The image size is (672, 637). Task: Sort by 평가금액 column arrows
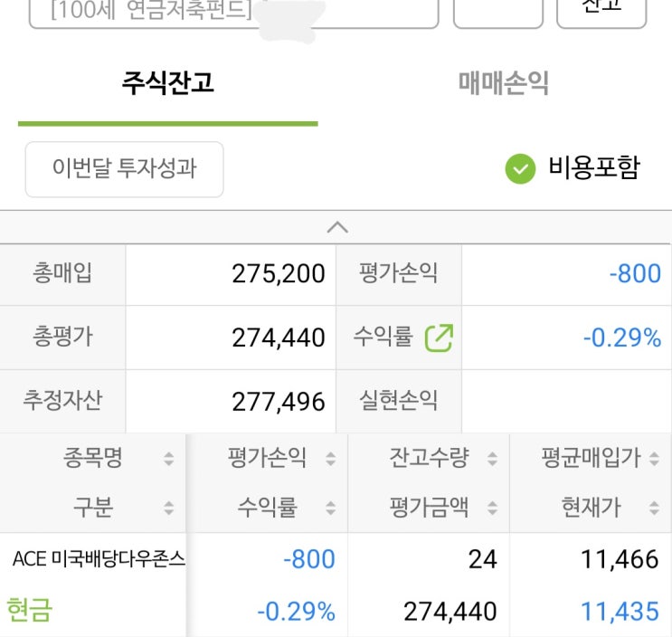(492, 508)
